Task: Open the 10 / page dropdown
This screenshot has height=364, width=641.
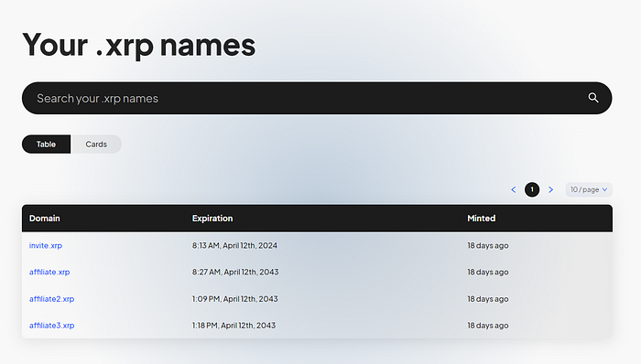Action: tap(589, 189)
